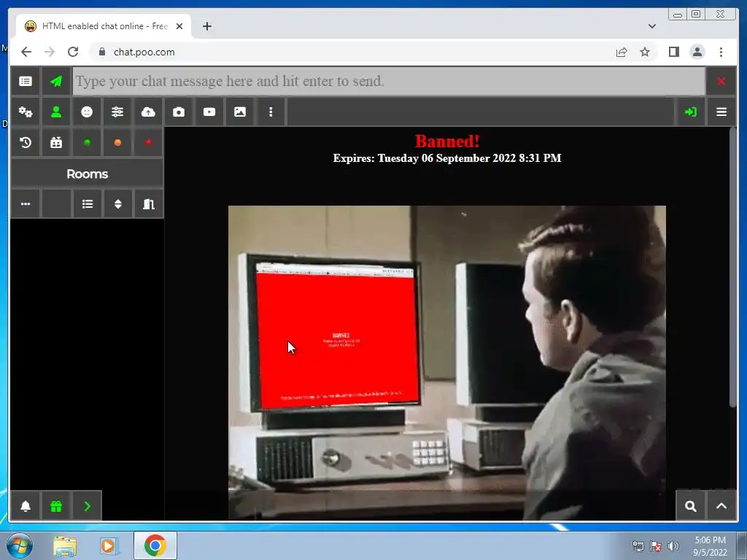Click the Action Center flag tray icon

click(656, 546)
